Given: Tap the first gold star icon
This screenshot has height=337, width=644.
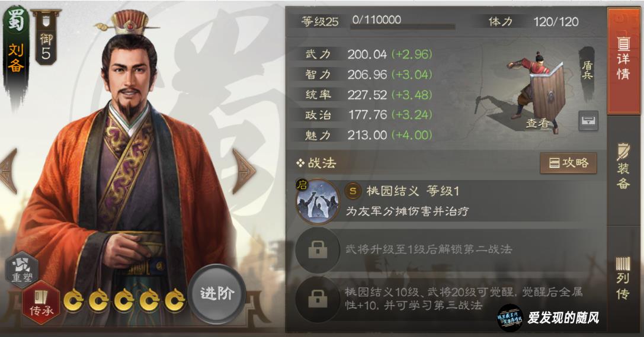Looking at the screenshot, I should coord(73,301).
